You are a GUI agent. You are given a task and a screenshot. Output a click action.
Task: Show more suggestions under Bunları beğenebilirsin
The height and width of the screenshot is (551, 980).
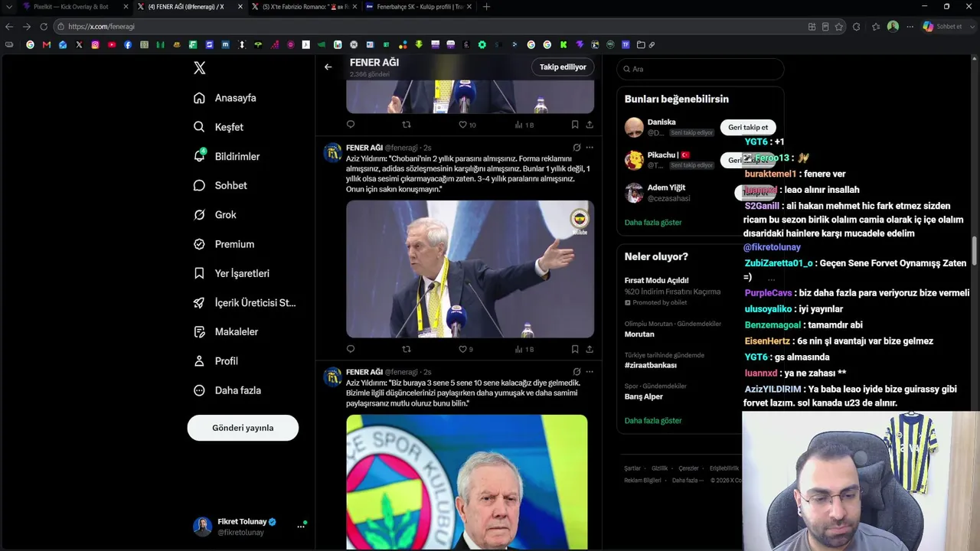click(x=653, y=223)
